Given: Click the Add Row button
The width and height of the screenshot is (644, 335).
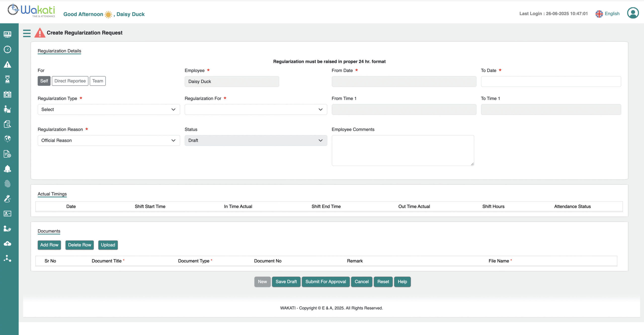Looking at the screenshot, I should click(x=49, y=245).
